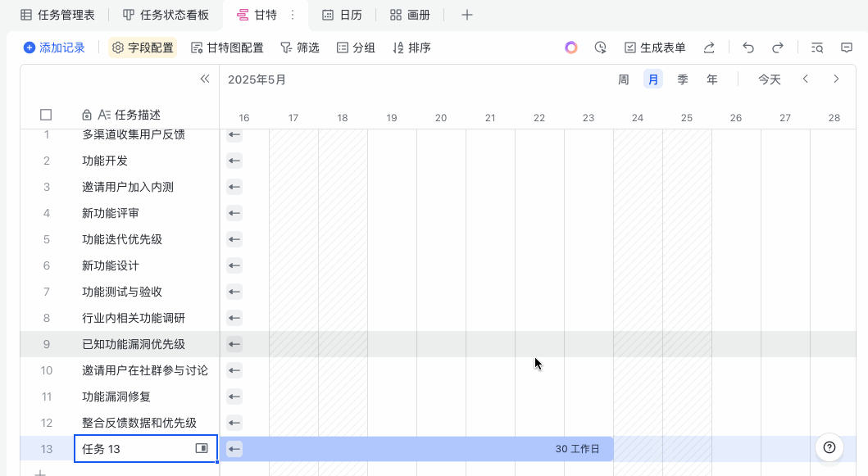Screen dimensions: 868x476
Task: Open the 排序 sort menu
Action: (x=411, y=48)
